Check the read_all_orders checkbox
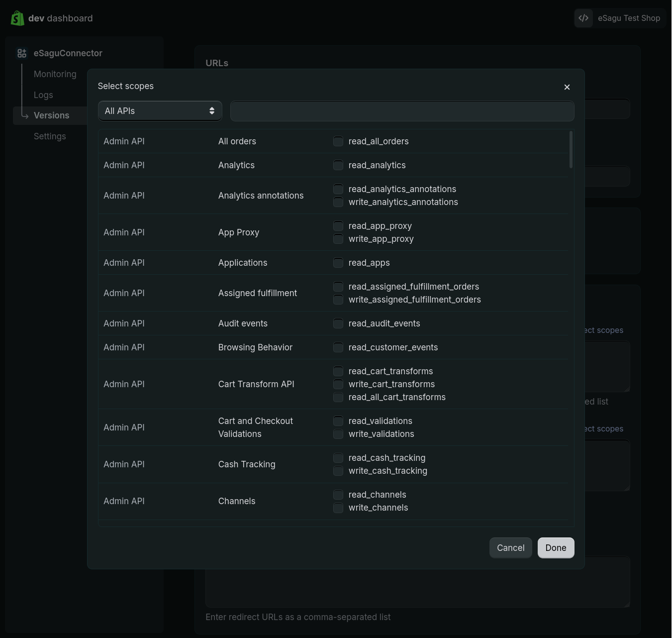The image size is (672, 638). click(338, 141)
